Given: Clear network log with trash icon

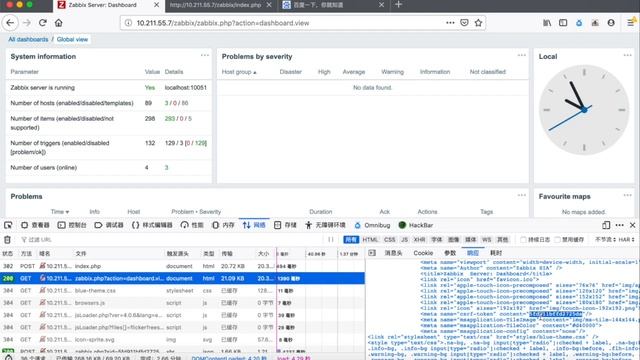Looking at the screenshot, I should pos(7,240).
